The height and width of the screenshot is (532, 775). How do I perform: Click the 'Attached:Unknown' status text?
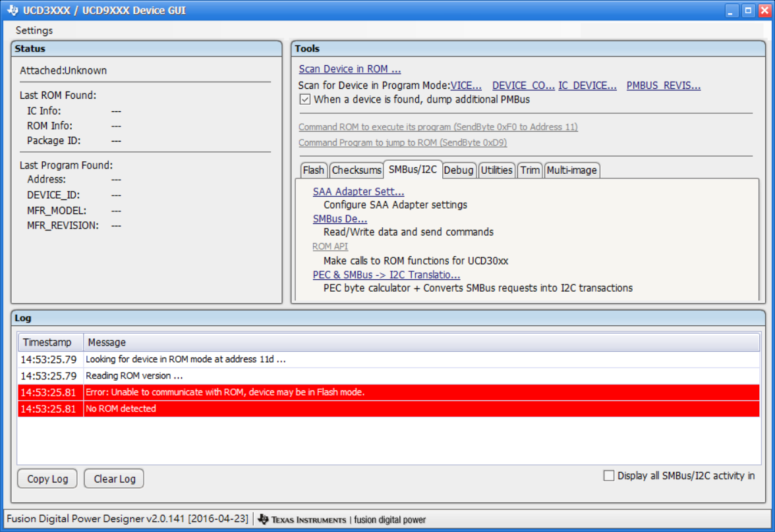pos(63,70)
